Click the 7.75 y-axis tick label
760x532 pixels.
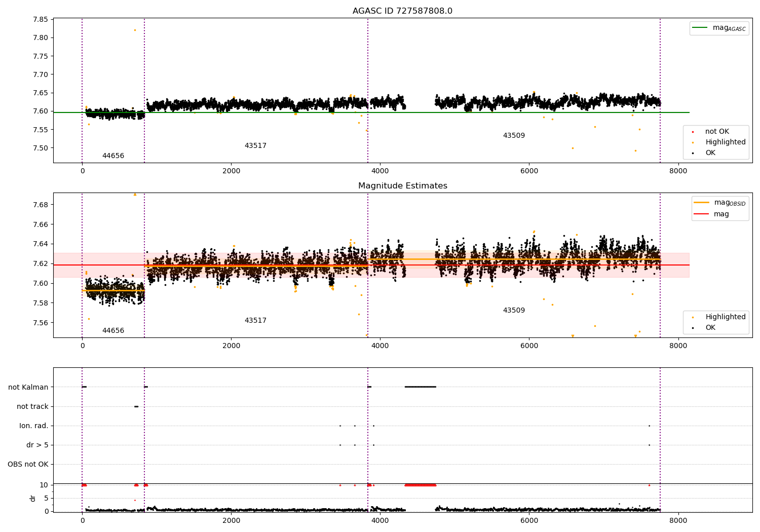click(40, 56)
